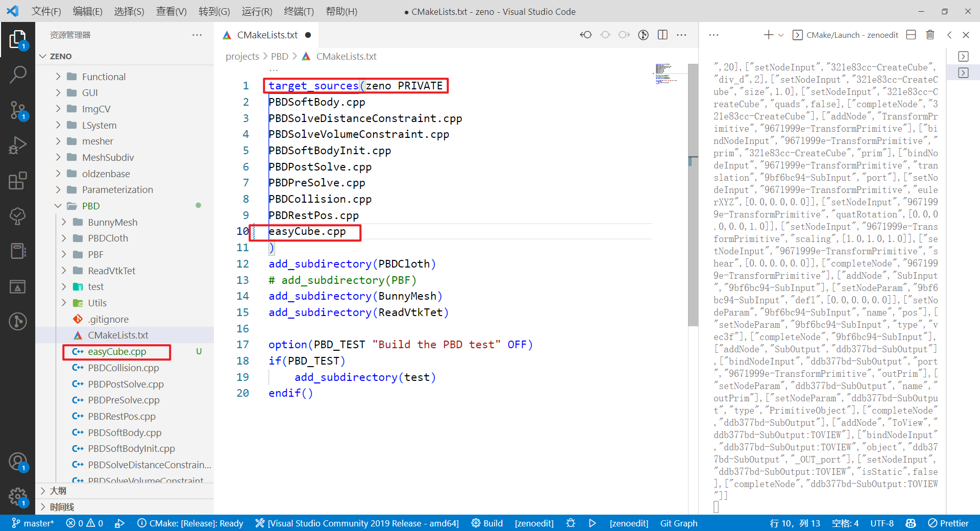This screenshot has height=531, width=980.
Task: Click errors and warnings count in status bar
Action: 85,523
